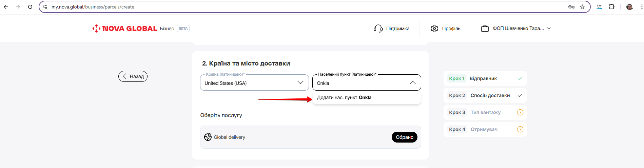Click the briefcase account icon
The height and width of the screenshot is (168, 644).
coord(485,29)
